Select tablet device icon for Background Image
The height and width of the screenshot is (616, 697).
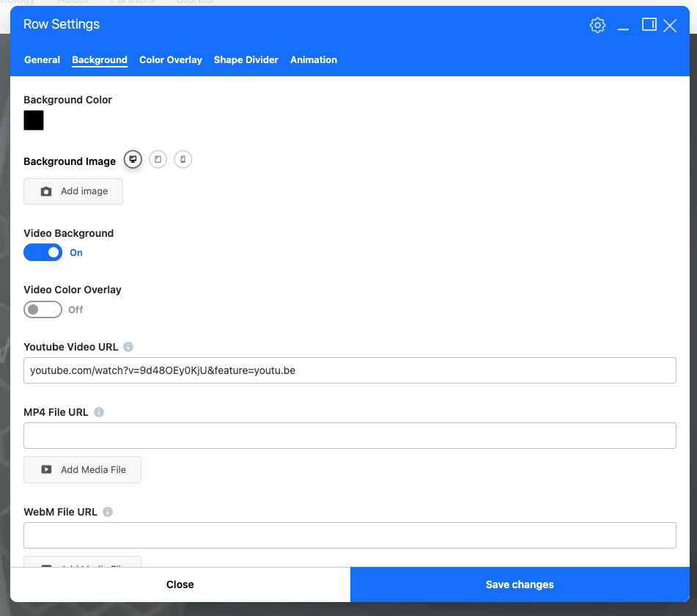coord(158,159)
